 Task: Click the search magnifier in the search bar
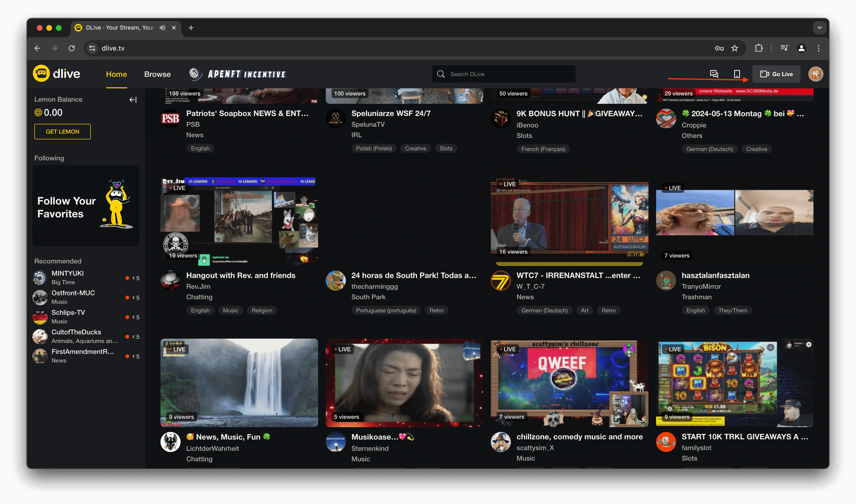[441, 74]
